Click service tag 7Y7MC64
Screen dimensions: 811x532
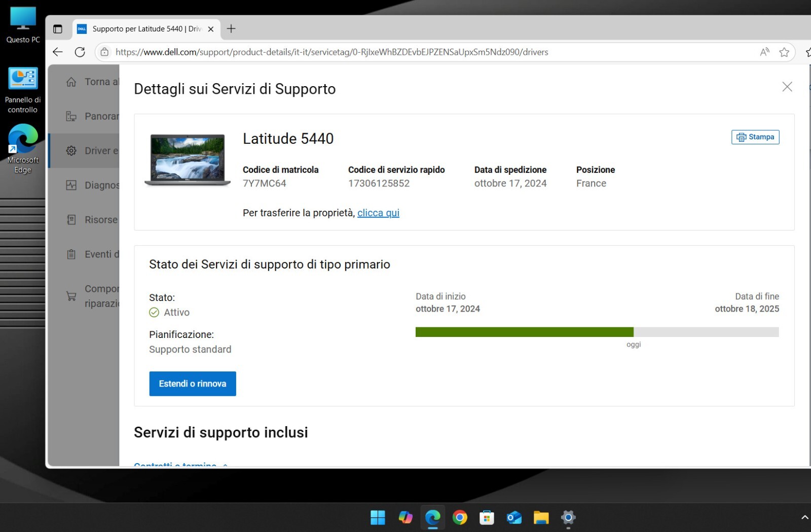265,183
